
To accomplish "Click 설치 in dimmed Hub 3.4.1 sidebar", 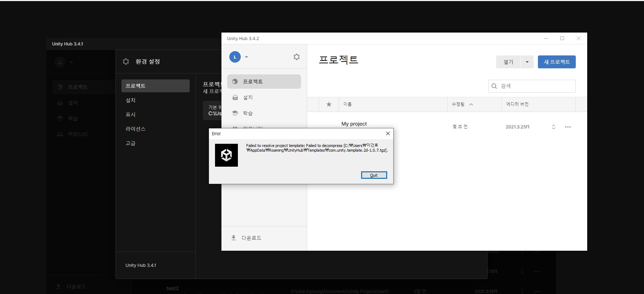I will (73, 103).
